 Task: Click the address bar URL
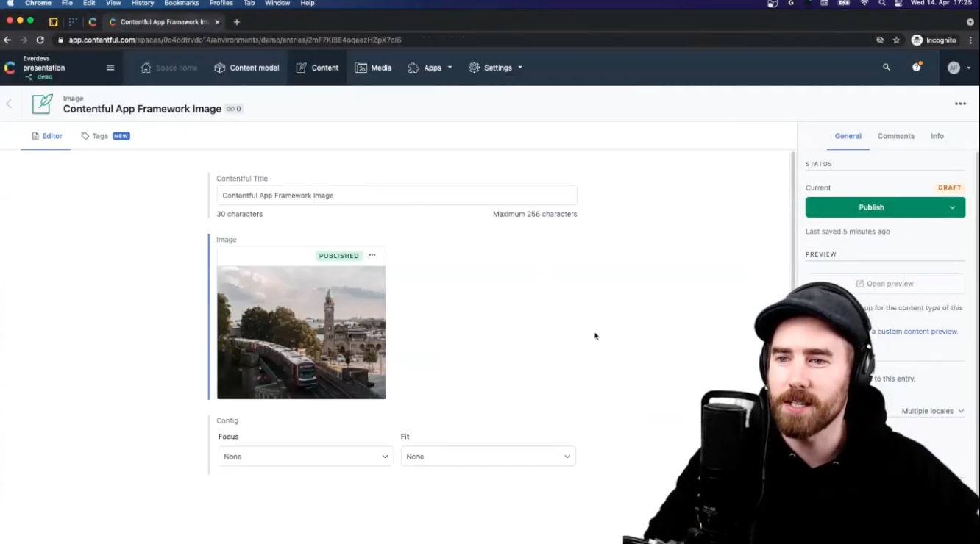[x=235, y=40]
